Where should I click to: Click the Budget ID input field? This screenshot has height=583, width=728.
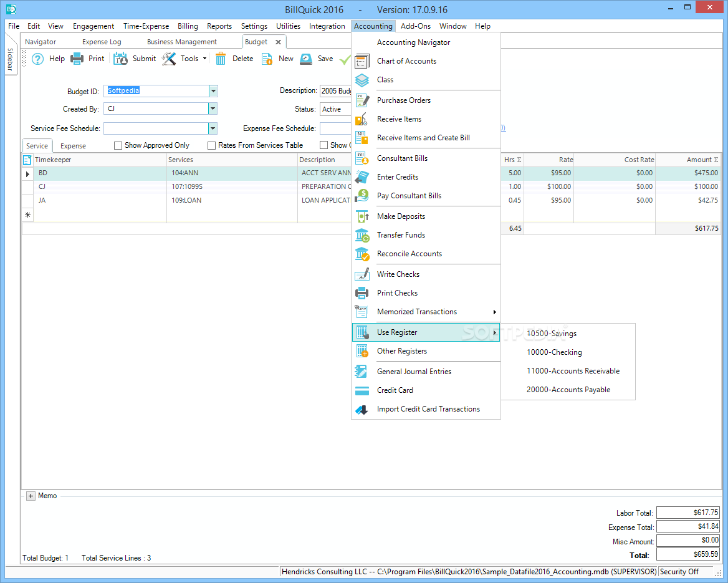(x=156, y=91)
